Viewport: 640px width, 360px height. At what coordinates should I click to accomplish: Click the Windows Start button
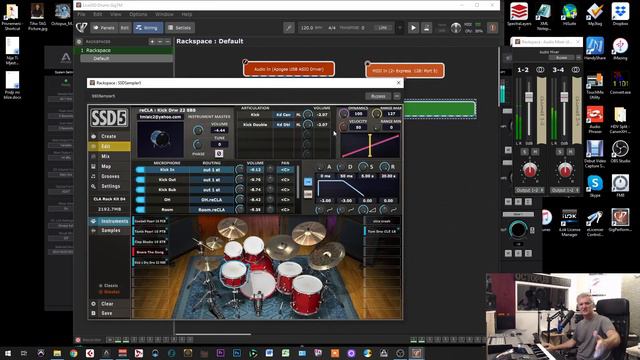8,353
